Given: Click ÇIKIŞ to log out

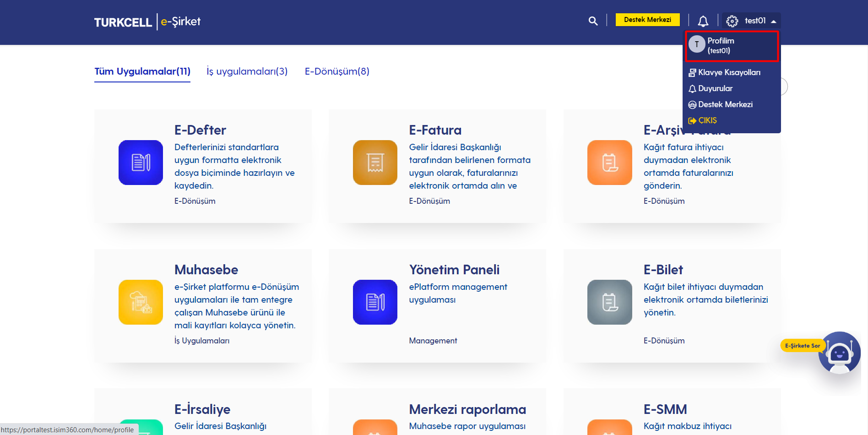Looking at the screenshot, I should (707, 120).
